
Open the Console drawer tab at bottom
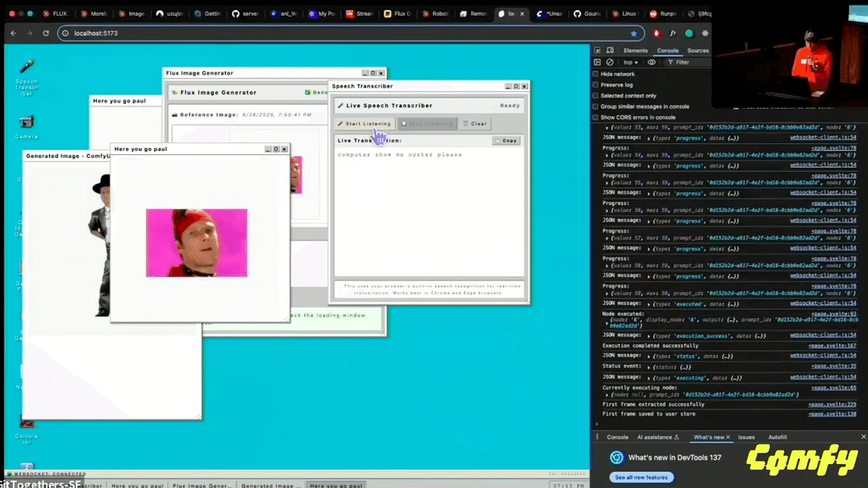coord(617,437)
